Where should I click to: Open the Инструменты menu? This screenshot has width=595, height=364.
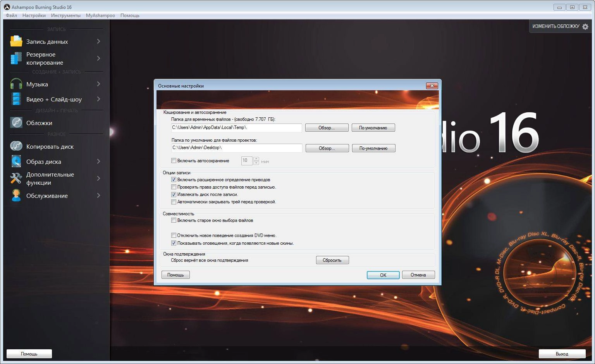click(66, 15)
